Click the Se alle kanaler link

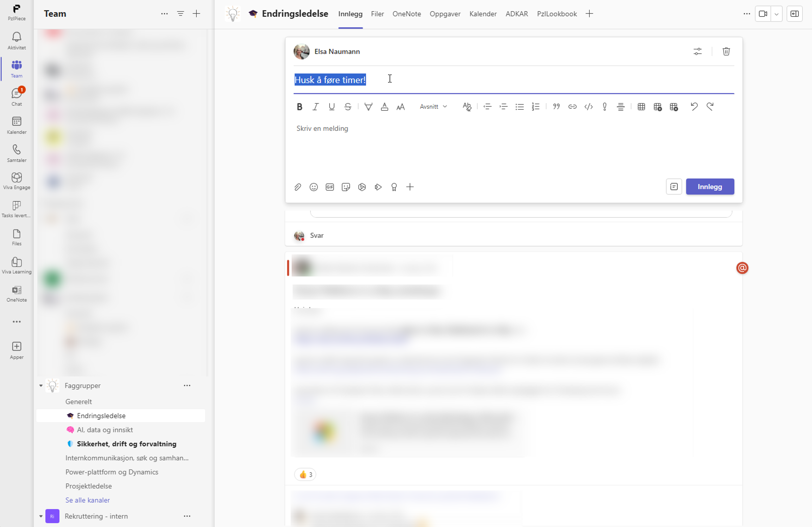(88, 500)
